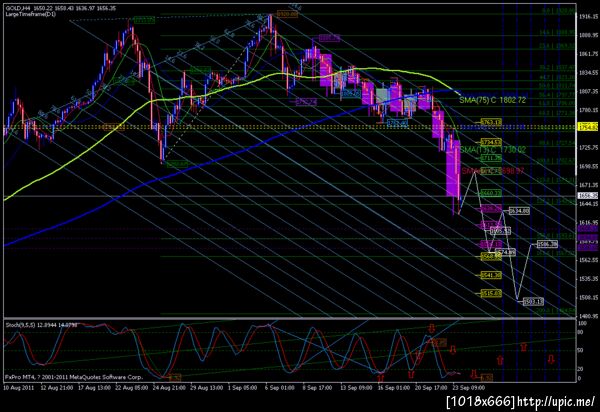Screen dimensions: 600x412
Task: Click the 1807.35 price axis label
Action: pos(589,91)
